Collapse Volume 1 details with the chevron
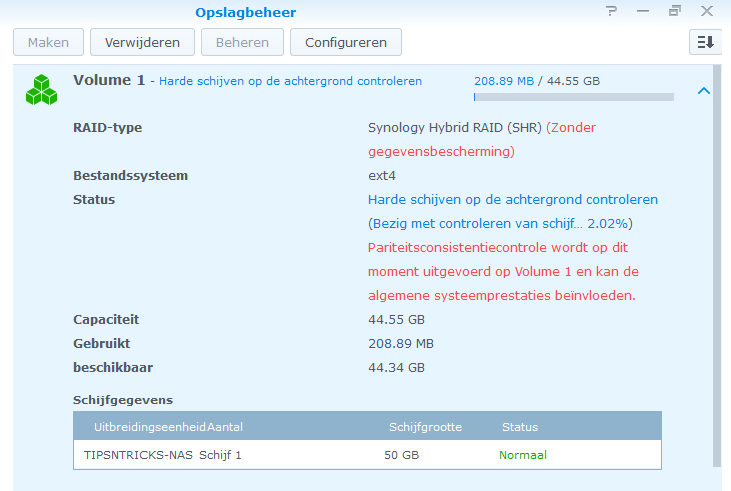 coord(704,91)
